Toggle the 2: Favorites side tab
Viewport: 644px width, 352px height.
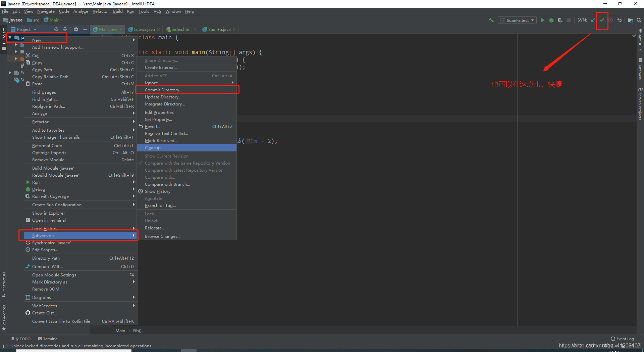click(4, 318)
